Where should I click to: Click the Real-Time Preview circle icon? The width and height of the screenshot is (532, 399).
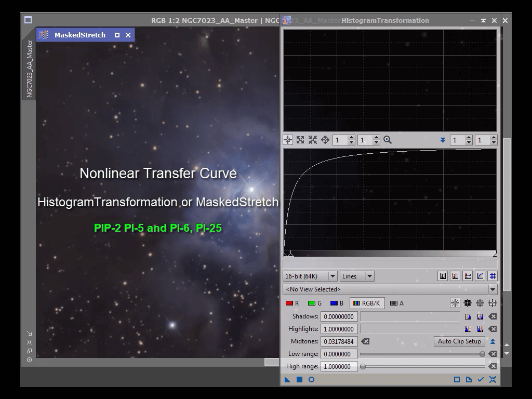pos(311,380)
